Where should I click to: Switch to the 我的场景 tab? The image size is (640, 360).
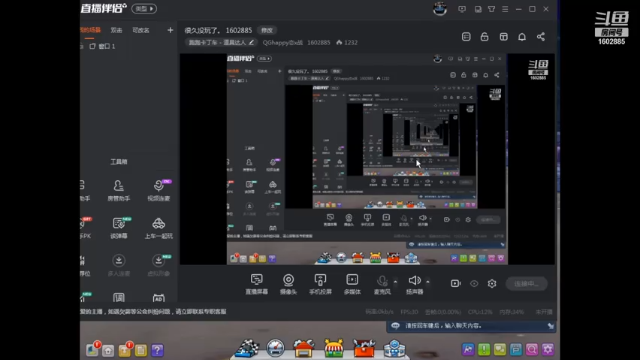click(x=90, y=30)
